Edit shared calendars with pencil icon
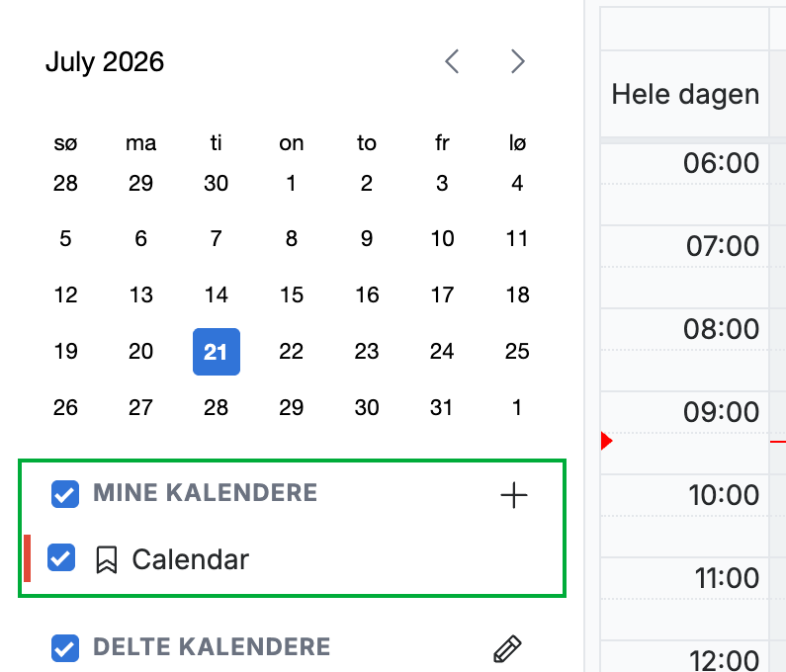The height and width of the screenshot is (672, 786). coord(507,649)
